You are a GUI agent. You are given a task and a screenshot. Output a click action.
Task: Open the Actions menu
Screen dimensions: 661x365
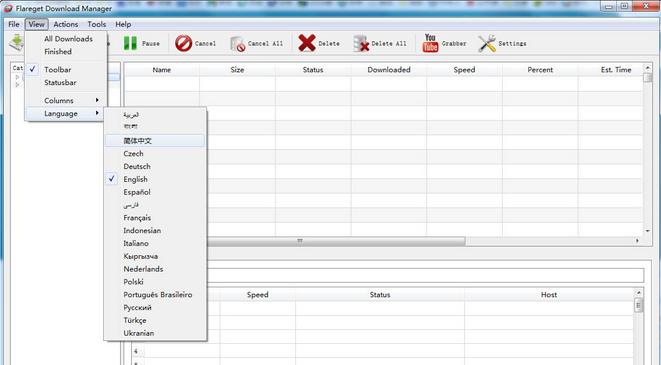(66, 24)
